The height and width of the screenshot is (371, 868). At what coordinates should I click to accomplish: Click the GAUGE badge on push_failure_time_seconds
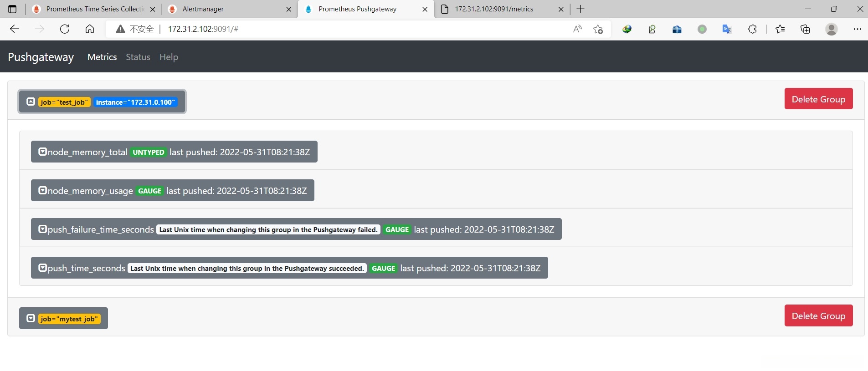click(397, 229)
